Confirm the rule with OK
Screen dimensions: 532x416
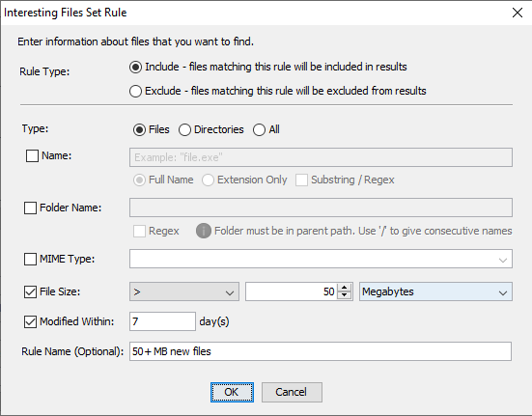pyautogui.click(x=232, y=392)
